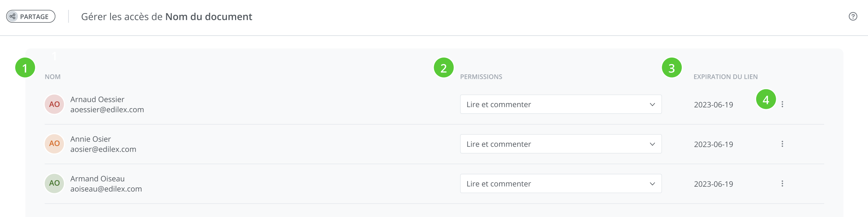Image resolution: width=868 pixels, height=217 pixels.
Task: Click the PERMISSIONS column header
Action: (x=481, y=77)
